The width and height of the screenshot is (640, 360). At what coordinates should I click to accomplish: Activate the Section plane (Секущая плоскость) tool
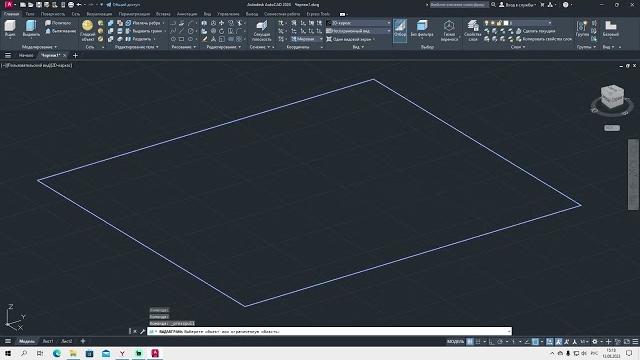click(262, 31)
